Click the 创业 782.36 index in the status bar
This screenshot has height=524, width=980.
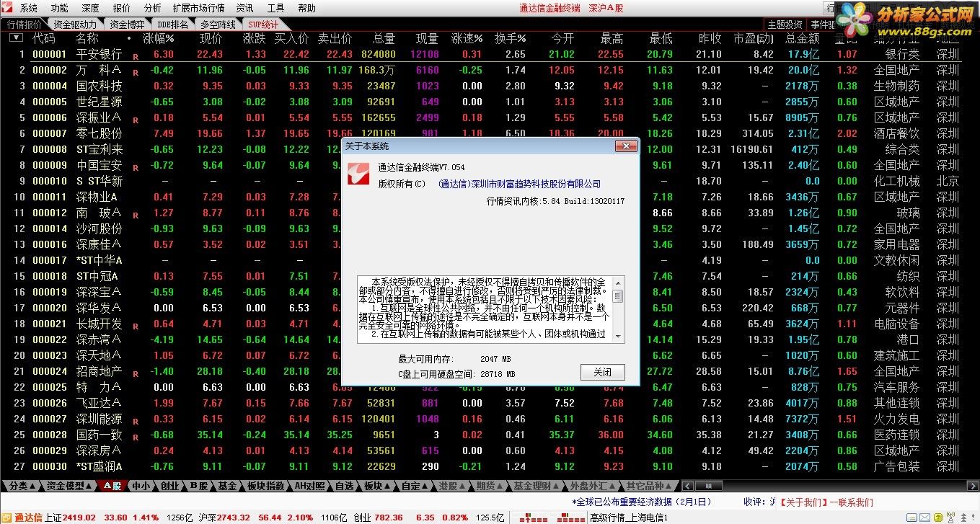[379, 518]
